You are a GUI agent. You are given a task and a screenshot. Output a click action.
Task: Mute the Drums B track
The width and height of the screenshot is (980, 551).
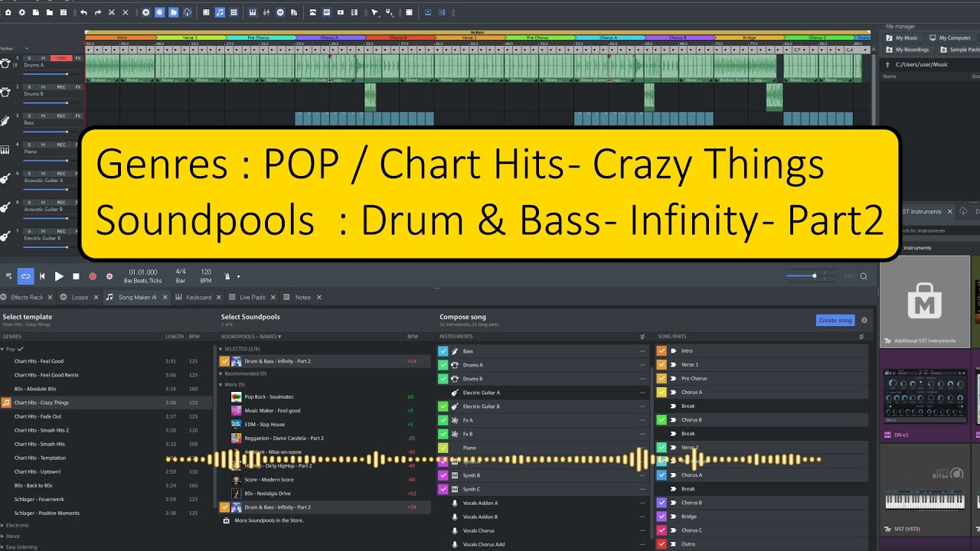coord(43,87)
